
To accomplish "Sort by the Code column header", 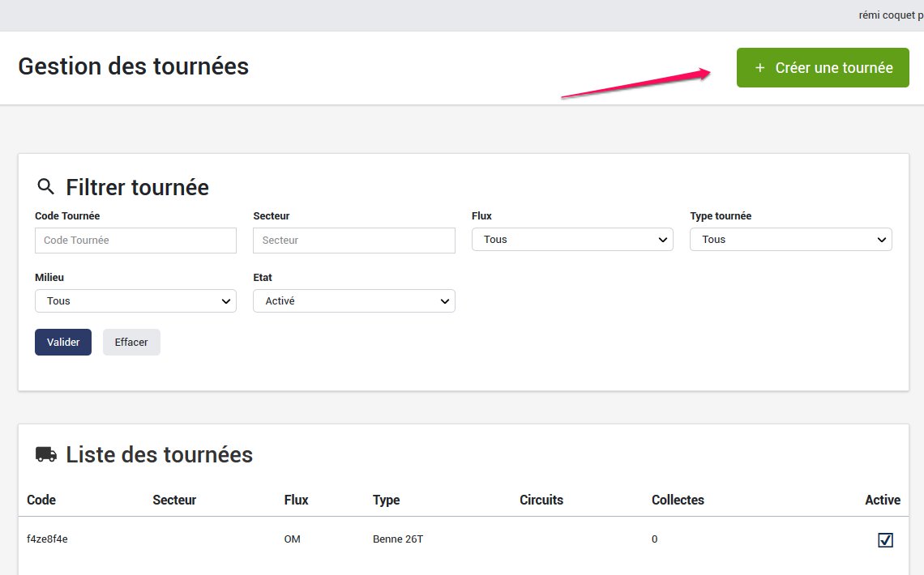I will pos(41,500).
